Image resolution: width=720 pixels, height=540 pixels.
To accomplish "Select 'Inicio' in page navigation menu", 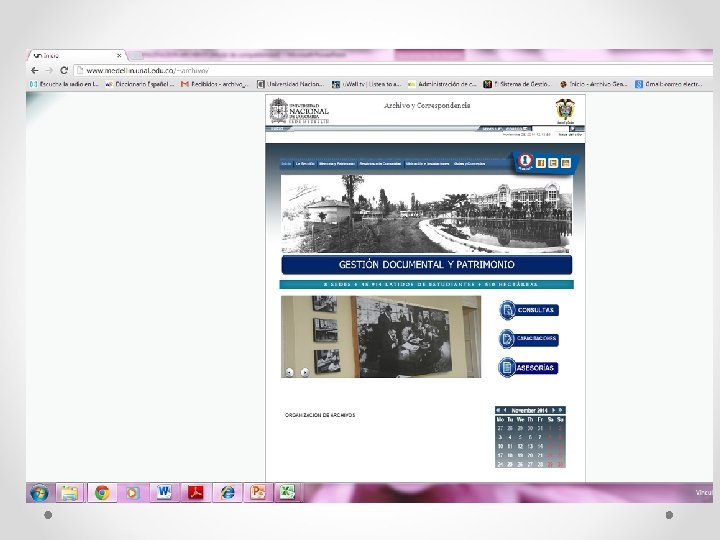I will click(286, 163).
